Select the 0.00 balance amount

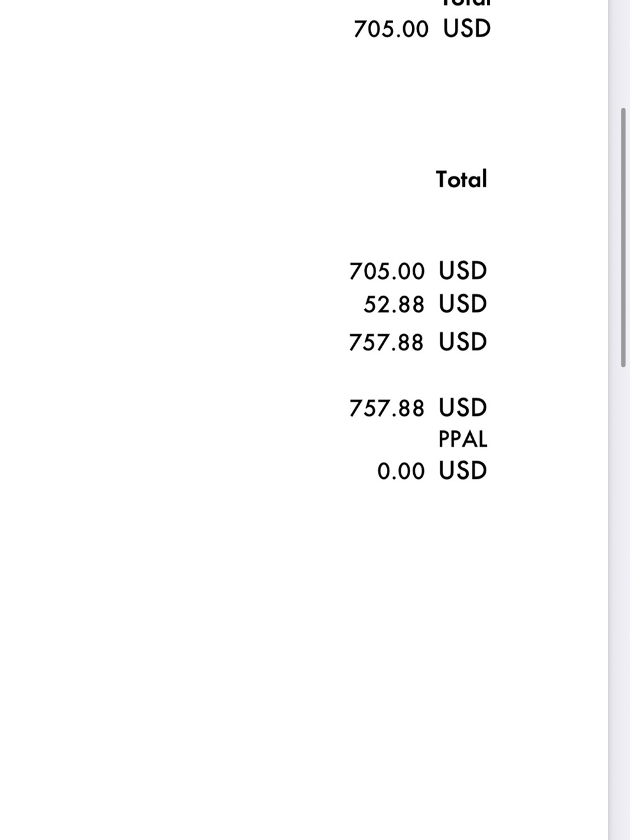click(401, 471)
